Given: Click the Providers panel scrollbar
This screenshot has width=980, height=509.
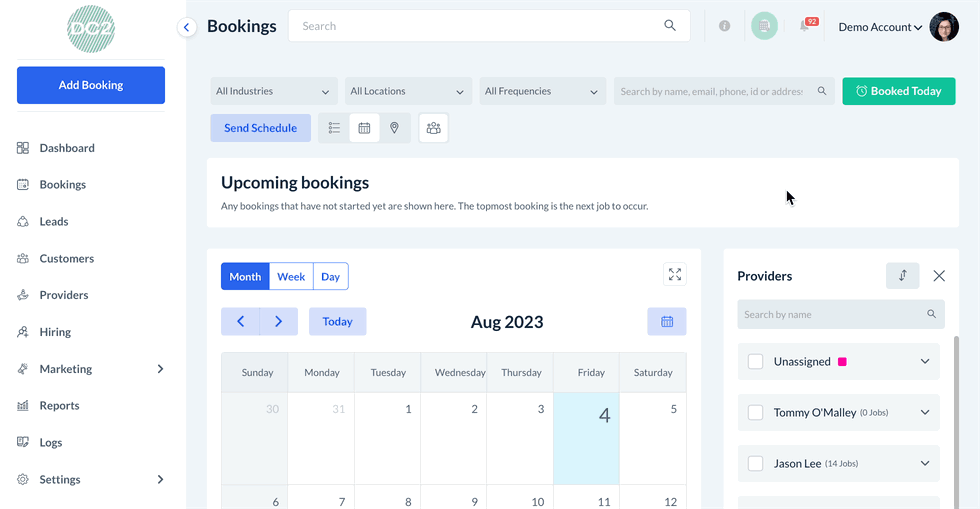Looking at the screenshot, I should click(x=956, y=422).
